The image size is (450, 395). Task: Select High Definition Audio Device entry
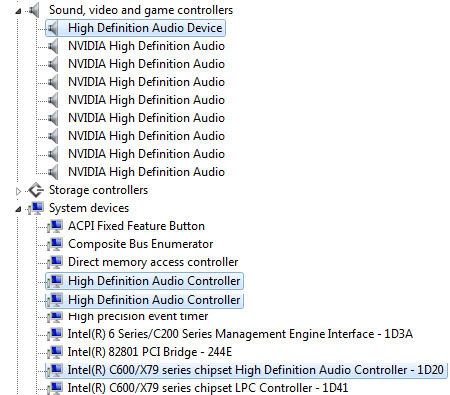tap(135, 28)
